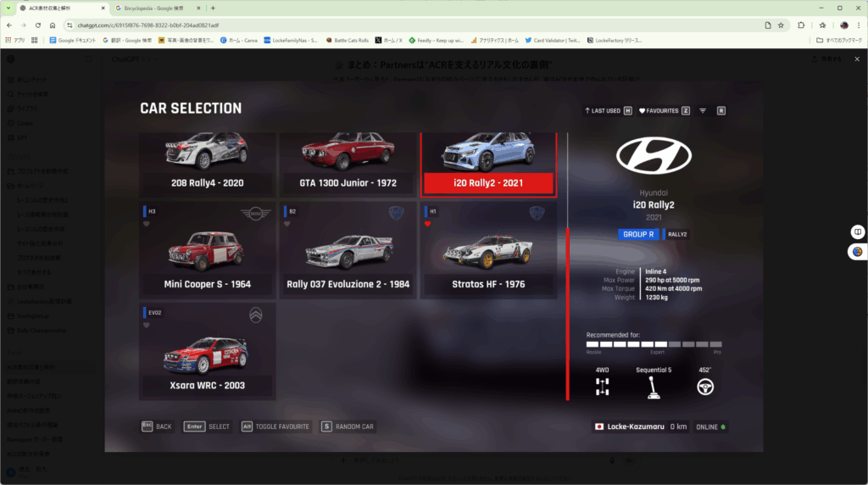Click the MINI badge on Mini Cooper card
The width and height of the screenshot is (868, 485).
point(254,212)
